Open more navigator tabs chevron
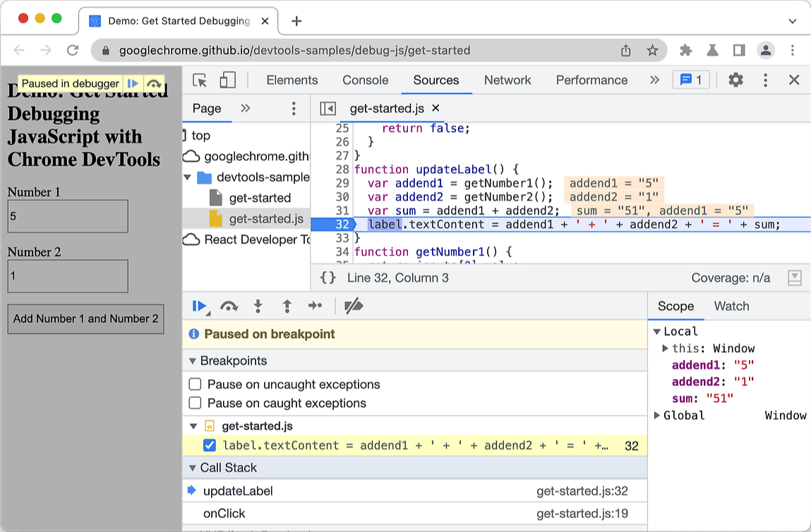This screenshot has height=532, width=811. (245, 108)
